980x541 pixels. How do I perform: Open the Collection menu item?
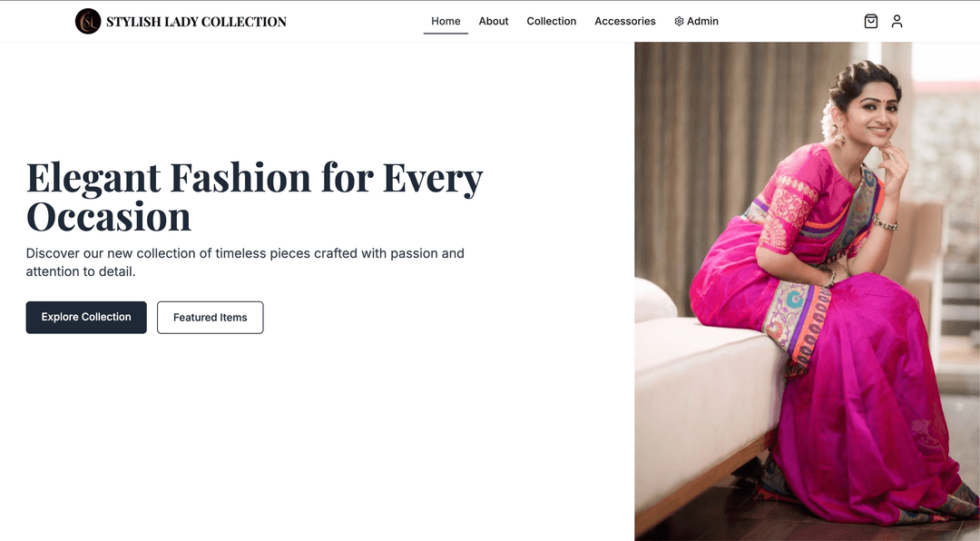pos(551,20)
